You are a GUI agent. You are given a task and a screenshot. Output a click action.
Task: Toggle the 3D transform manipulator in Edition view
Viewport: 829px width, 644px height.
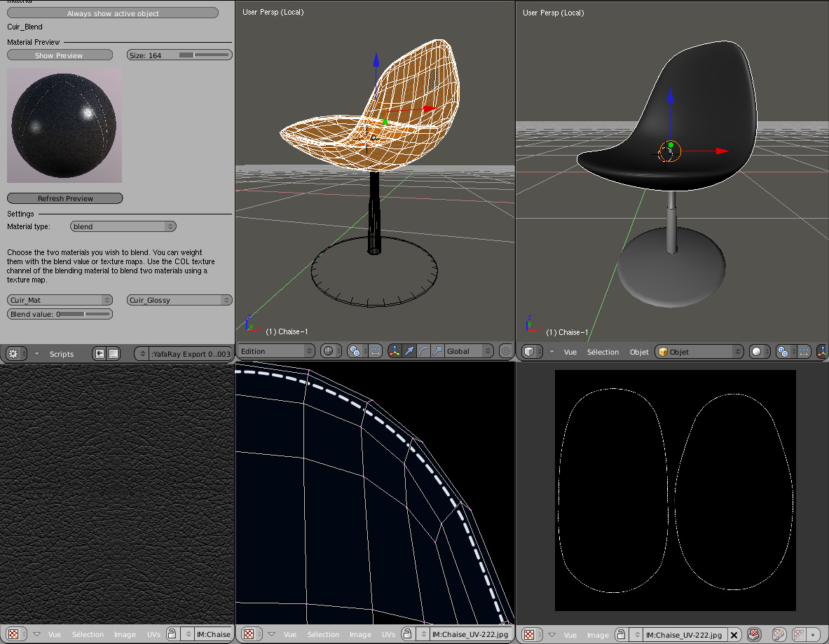pyautogui.click(x=395, y=351)
